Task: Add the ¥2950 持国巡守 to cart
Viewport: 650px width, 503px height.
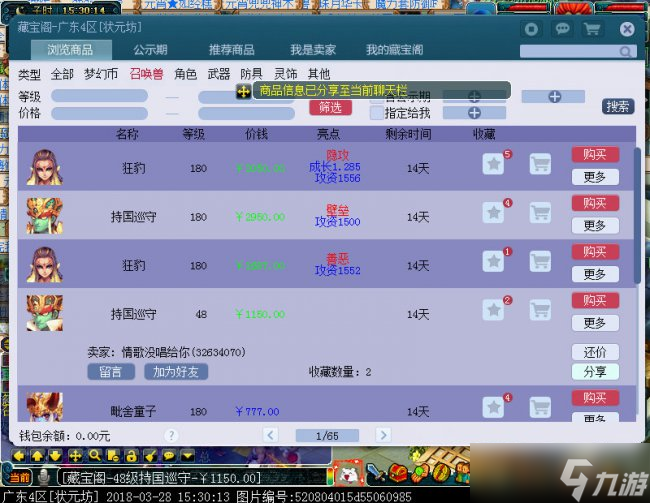Action: click(541, 212)
